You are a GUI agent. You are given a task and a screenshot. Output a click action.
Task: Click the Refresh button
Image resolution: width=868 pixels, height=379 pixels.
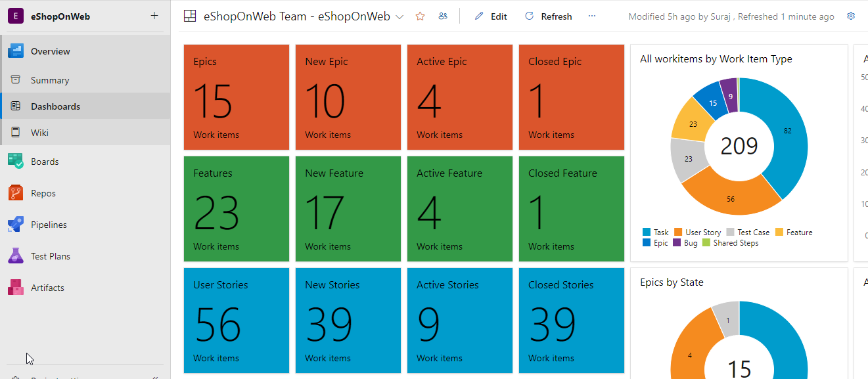tap(548, 16)
